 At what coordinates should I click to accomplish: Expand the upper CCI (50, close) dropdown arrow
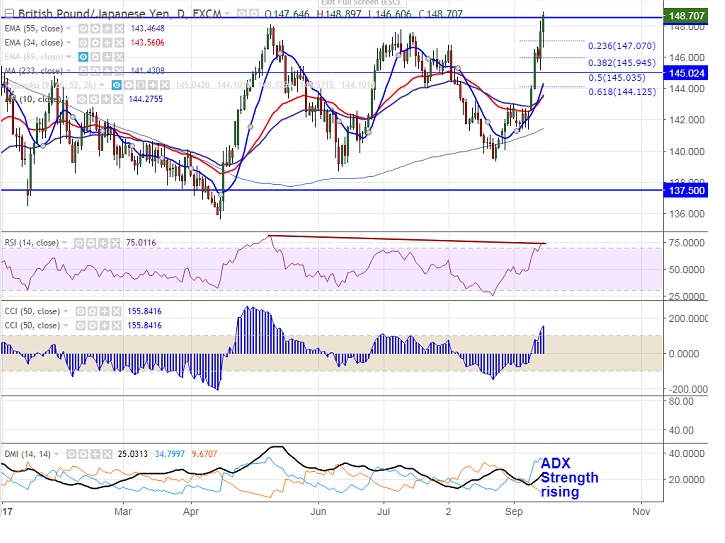(x=66, y=311)
